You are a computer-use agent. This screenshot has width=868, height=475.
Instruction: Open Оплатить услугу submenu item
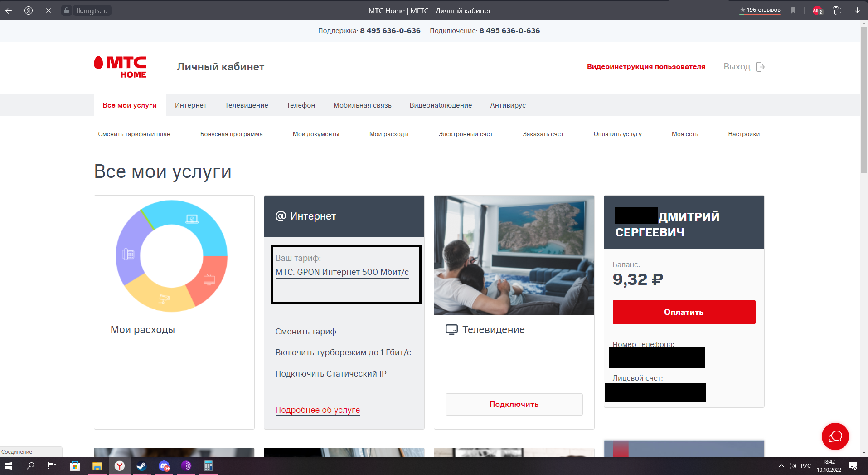618,134
